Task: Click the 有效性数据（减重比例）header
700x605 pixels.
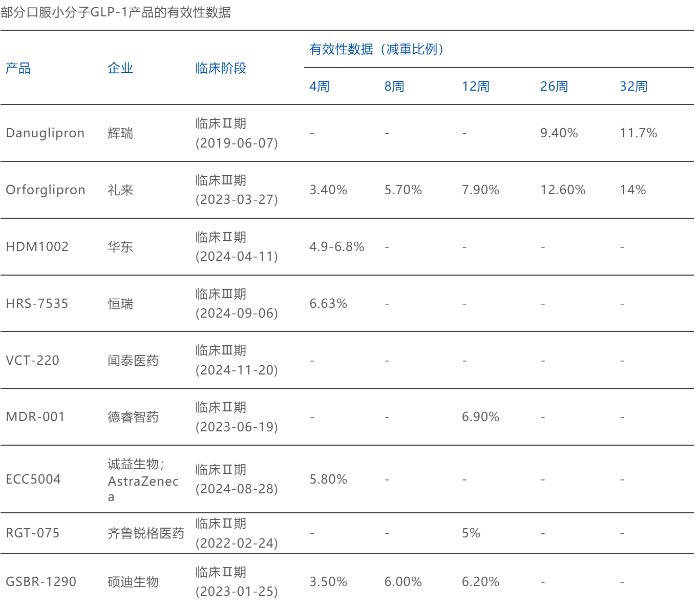Action: pos(377,49)
